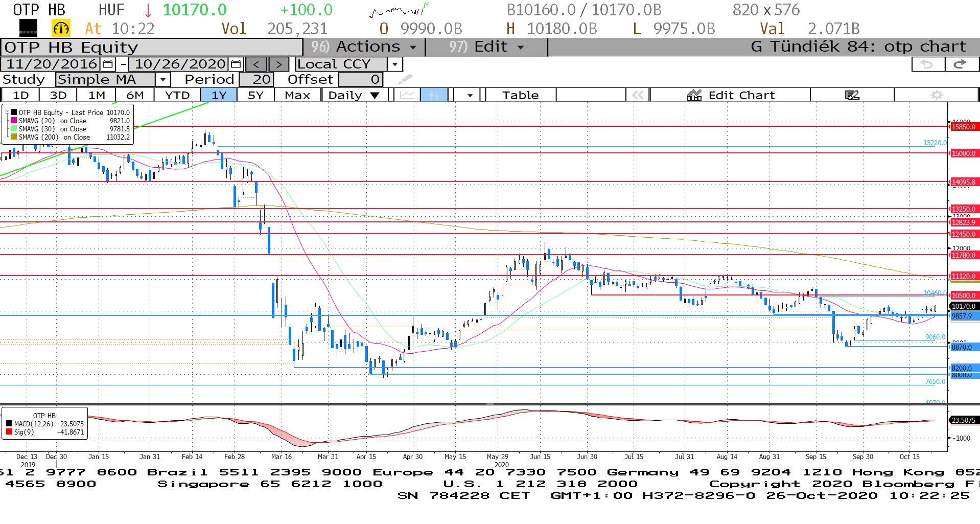Click the start date field 11/20/2016
This screenshot has width=980, height=524.
point(51,64)
